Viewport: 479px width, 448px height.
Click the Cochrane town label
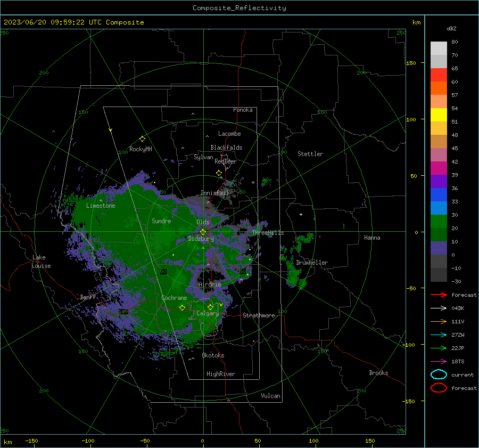tap(174, 298)
